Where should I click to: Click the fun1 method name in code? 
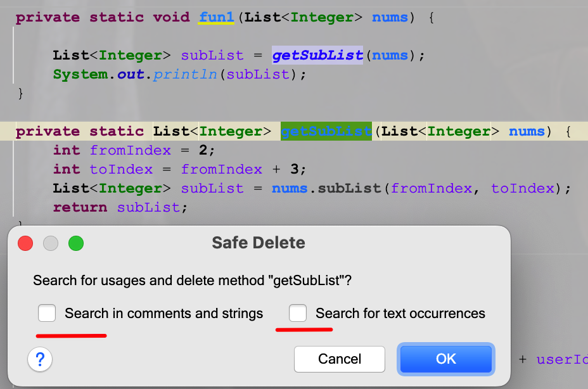(x=216, y=17)
